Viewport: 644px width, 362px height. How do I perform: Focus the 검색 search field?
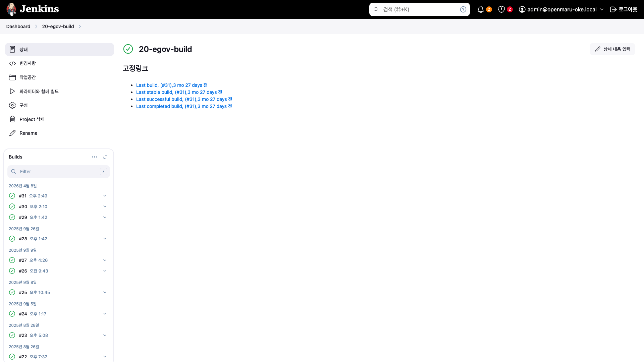click(x=420, y=9)
